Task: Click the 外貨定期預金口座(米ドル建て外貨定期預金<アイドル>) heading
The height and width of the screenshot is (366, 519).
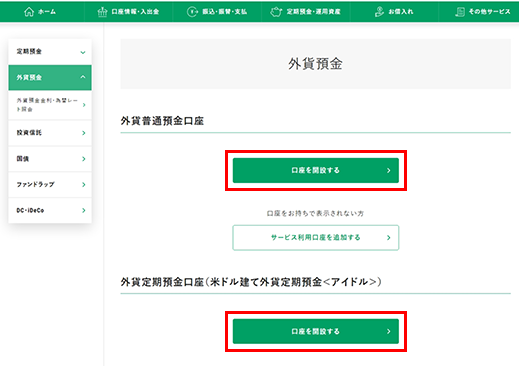Action: coord(251,282)
